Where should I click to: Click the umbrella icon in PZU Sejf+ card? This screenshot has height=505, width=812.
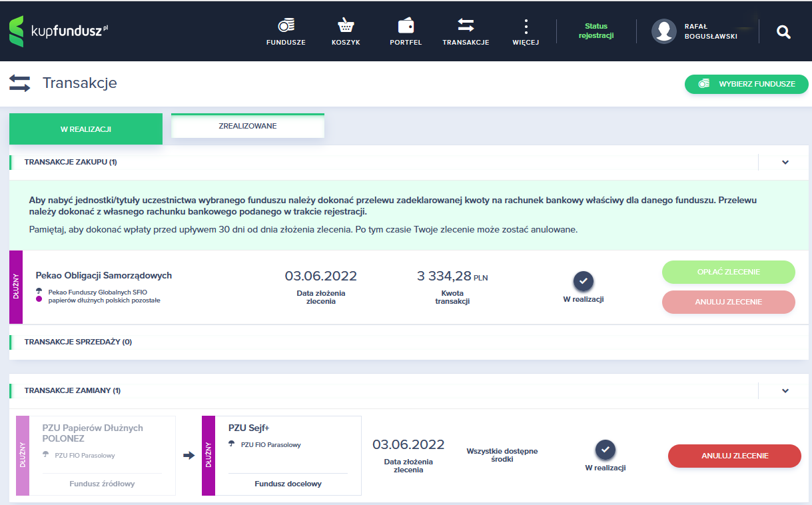point(232,444)
